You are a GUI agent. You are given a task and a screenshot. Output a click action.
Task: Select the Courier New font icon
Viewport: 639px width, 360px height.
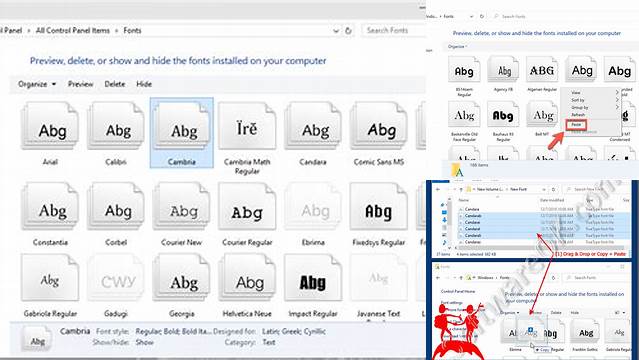coord(181,206)
